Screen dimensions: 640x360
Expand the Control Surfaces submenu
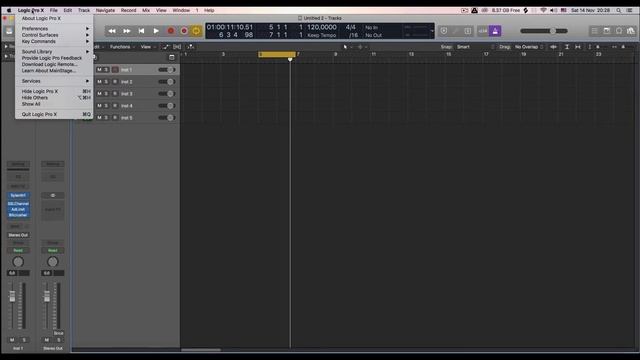coord(54,35)
